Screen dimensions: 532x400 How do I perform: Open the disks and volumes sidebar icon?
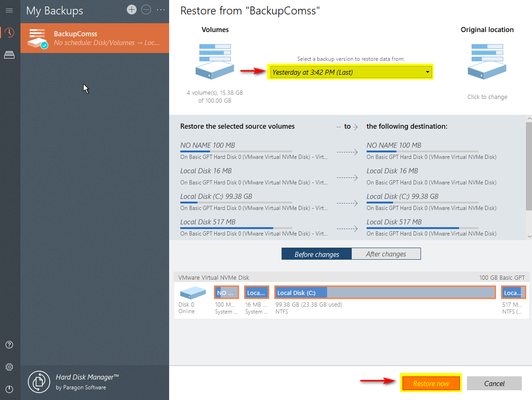click(9, 55)
